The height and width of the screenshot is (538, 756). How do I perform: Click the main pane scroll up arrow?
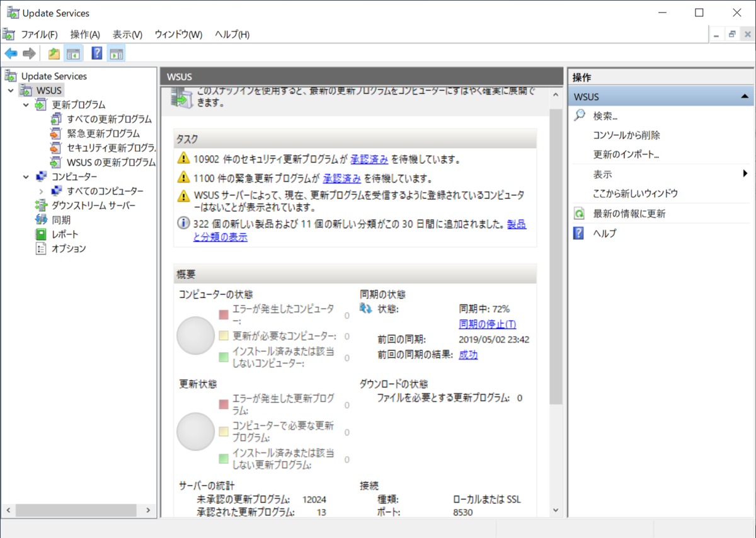click(556, 94)
